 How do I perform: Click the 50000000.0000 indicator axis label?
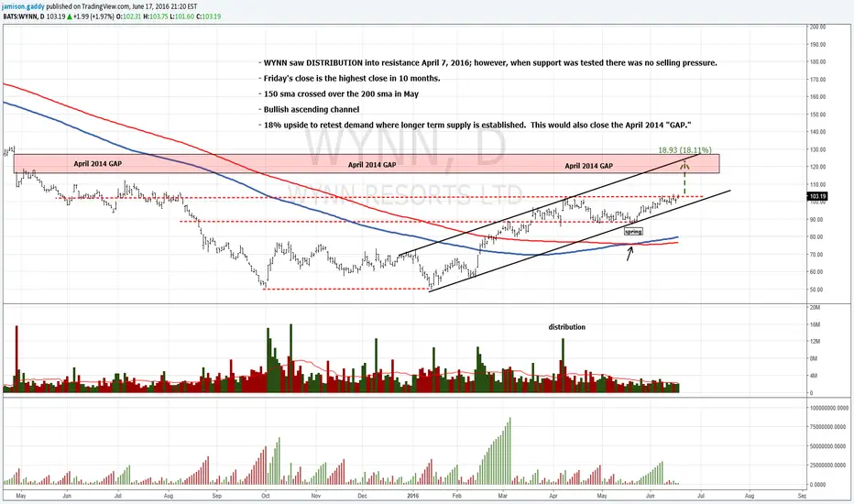829,446
